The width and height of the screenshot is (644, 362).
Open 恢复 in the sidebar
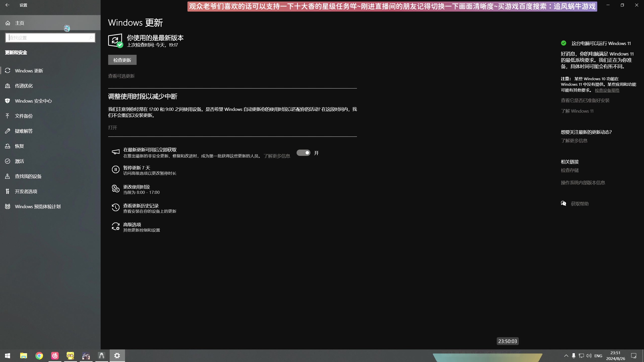[x=50, y=146]
